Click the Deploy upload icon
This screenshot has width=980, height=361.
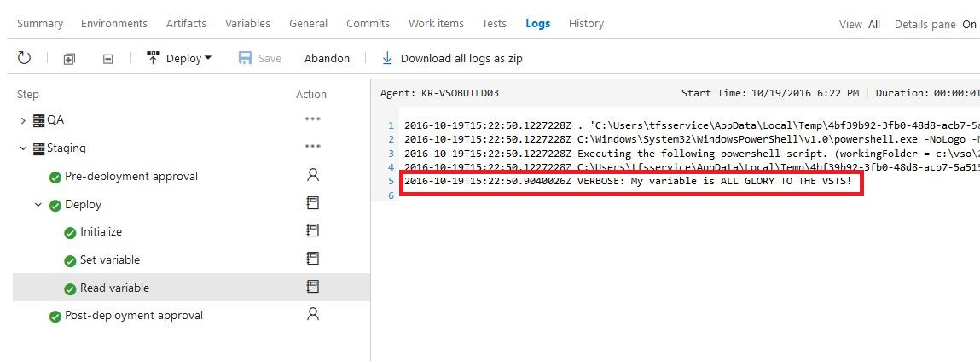tap(154, 58)
